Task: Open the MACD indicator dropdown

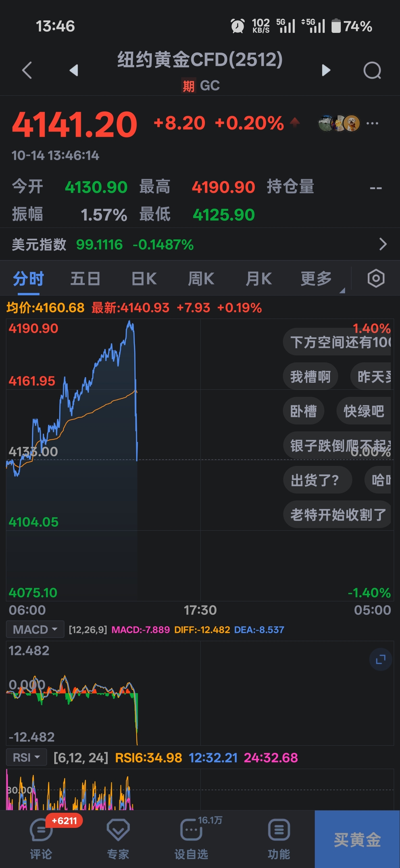Action: pyautogui.click(x=35, y=629)
